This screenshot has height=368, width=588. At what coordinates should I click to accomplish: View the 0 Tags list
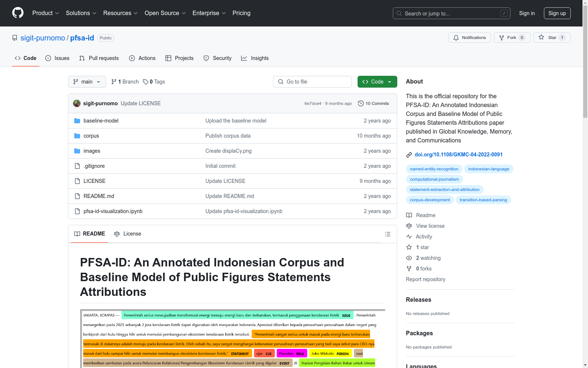pos(154,82)
